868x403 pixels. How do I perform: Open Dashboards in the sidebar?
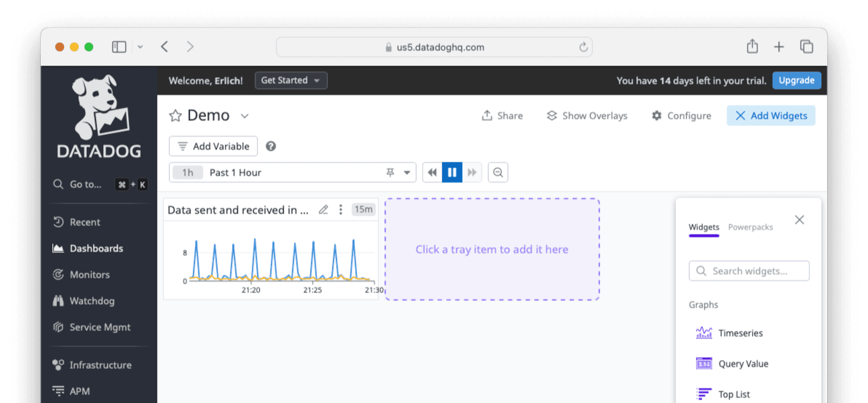tap(88, 248)
